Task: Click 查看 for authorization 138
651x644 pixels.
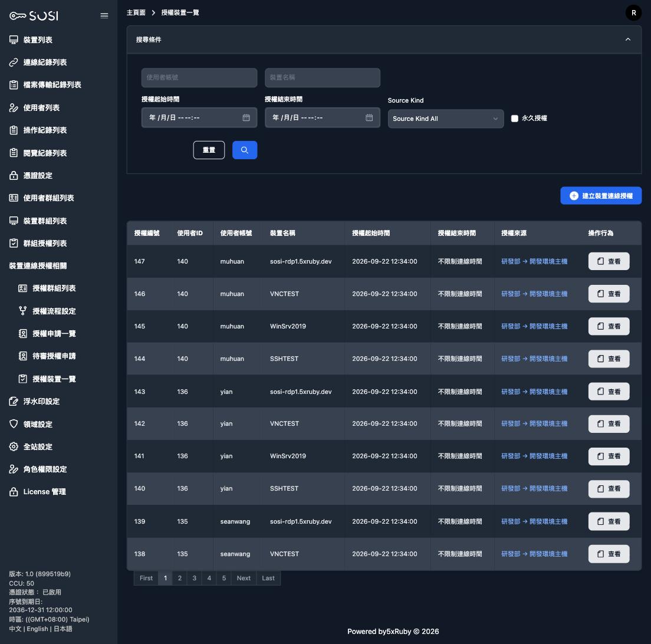Action: point(609,554)
